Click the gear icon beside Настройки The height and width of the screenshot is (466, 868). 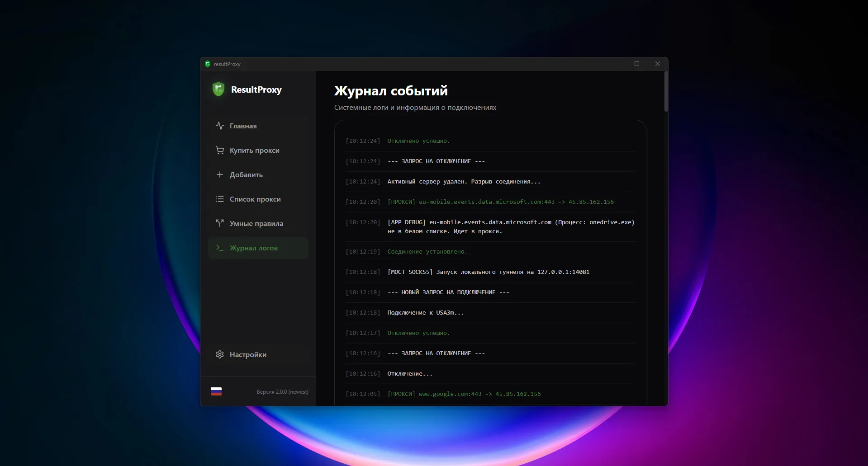tap(220, 354)
